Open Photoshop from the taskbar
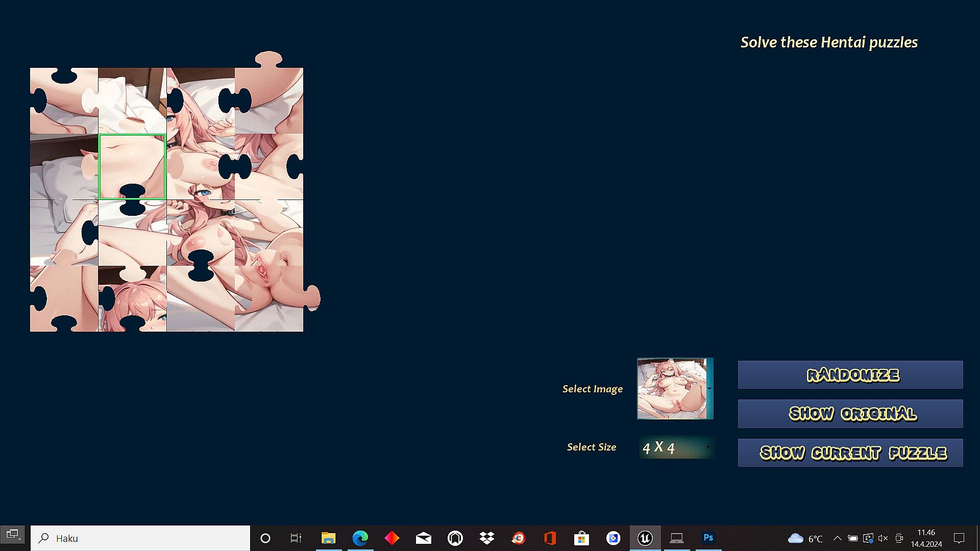This screenshot has width=980, height=551. (708, 538)
